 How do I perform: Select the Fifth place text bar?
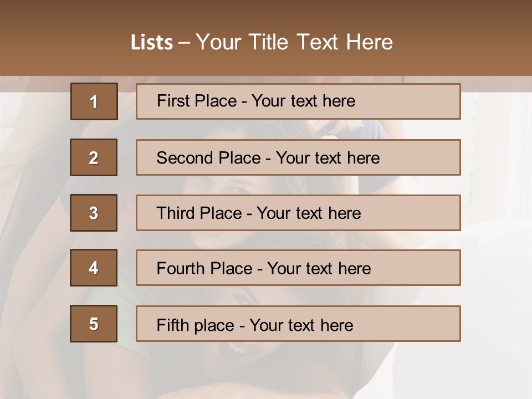click(x=298, y=324)
